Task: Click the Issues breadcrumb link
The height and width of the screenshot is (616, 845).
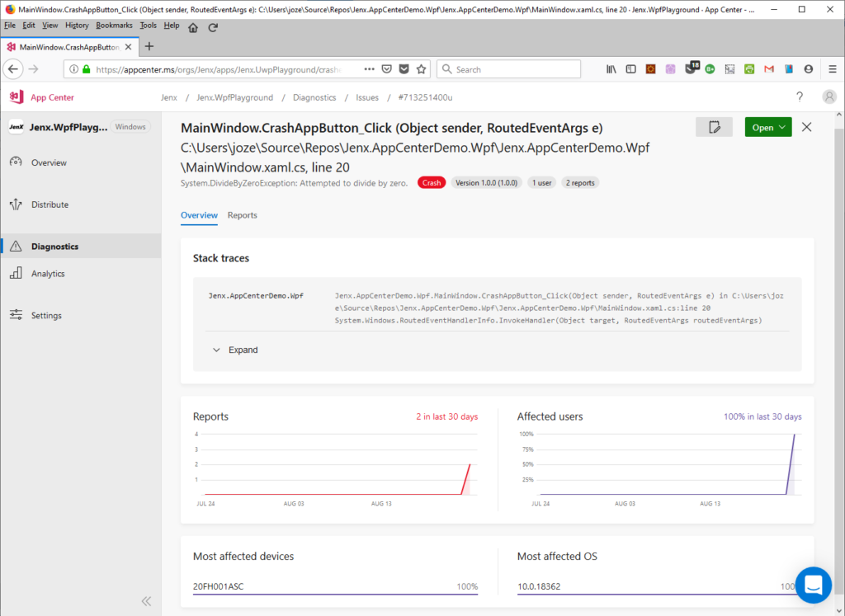Action: click(x=367, y=97)
